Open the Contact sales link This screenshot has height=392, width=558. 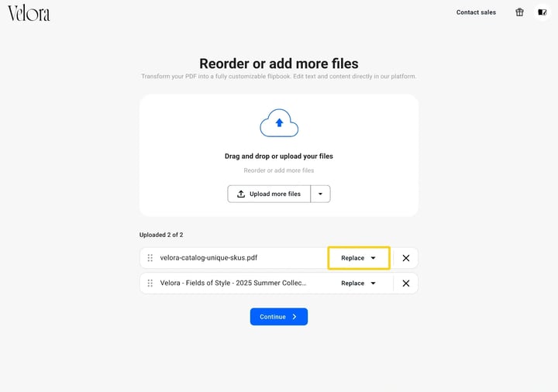tap(476, 12)
